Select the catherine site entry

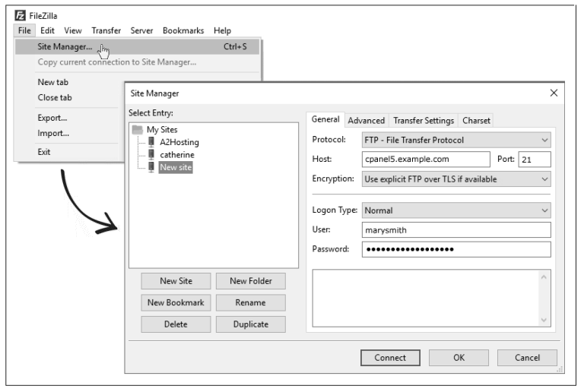pyautogui.click(x=177, y=155)
